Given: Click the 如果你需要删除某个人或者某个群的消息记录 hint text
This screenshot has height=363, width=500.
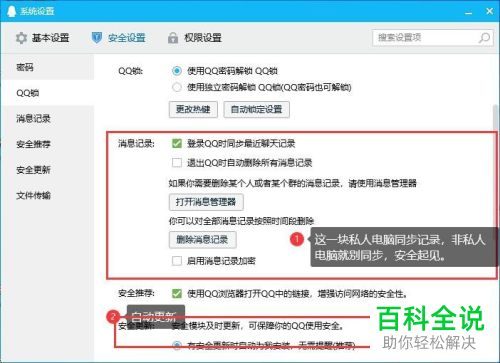Looking at the screenshot, I should (x=293, y=183).
